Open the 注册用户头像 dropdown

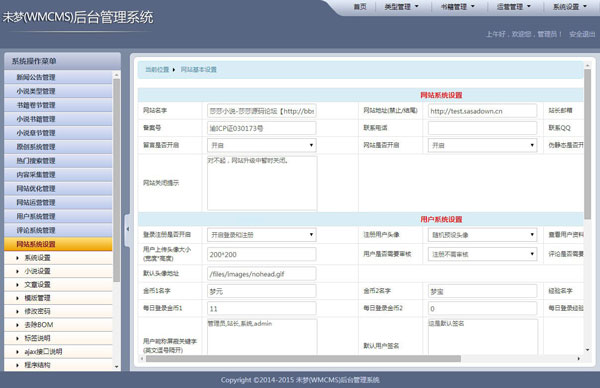coord(482,235)
